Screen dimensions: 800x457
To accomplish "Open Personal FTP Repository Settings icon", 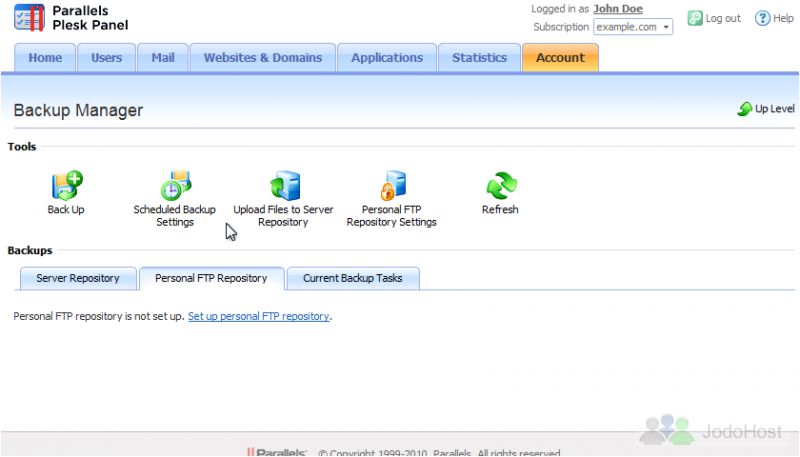I will pos(393,185).
